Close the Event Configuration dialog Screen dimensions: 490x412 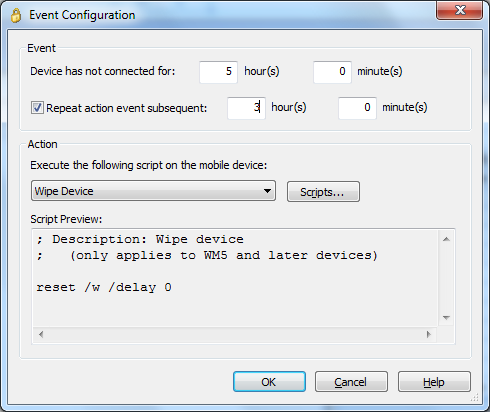[x=460, y=10]
